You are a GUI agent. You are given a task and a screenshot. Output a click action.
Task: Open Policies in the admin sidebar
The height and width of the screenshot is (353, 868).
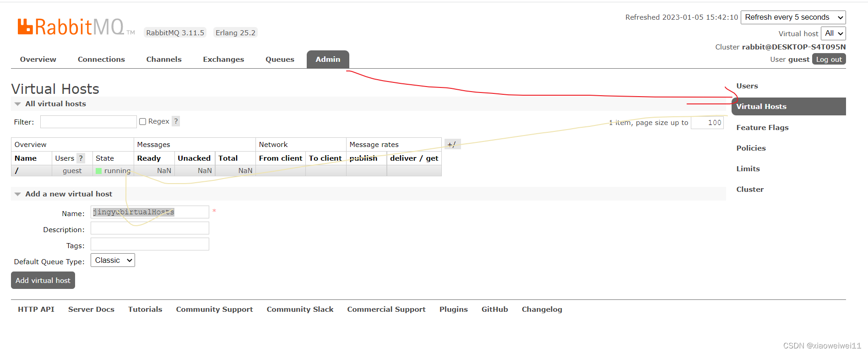(751, 148)
